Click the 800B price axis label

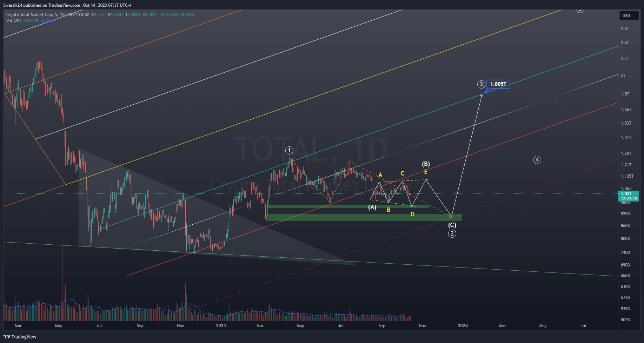point(625,239)
